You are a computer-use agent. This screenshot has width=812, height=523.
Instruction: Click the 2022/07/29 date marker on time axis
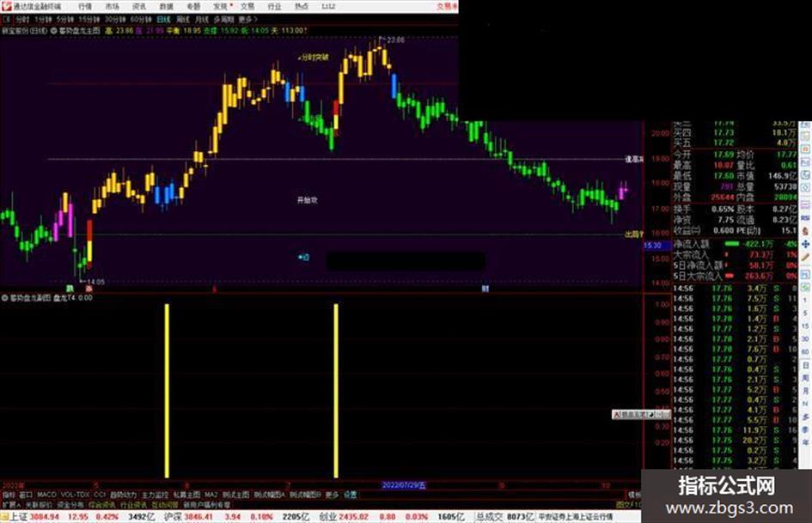click(404, 485)
